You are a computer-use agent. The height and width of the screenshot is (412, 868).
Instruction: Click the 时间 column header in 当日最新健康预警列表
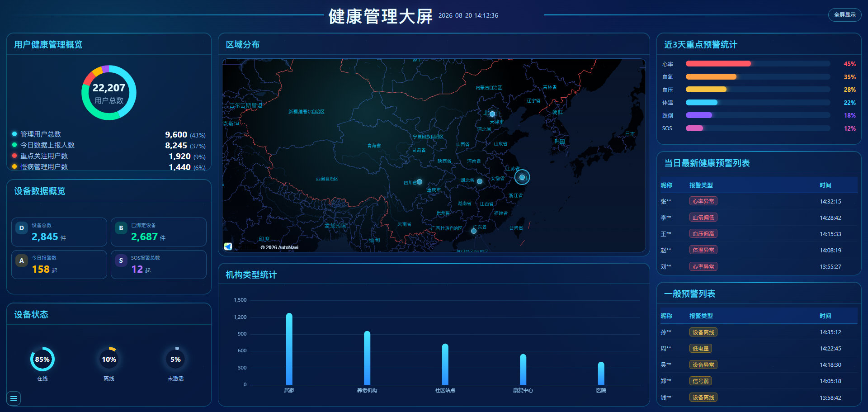(x=826, y=185)
